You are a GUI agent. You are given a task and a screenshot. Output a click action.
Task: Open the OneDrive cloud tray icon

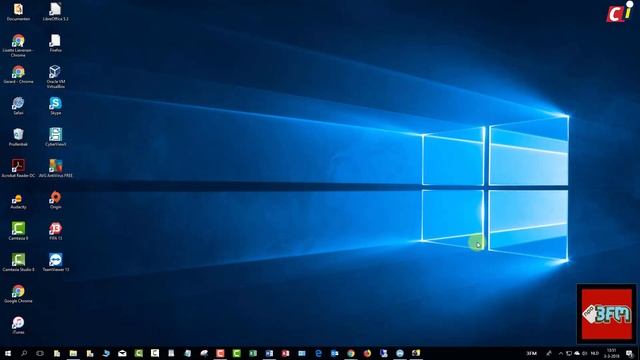click(577, 353)
